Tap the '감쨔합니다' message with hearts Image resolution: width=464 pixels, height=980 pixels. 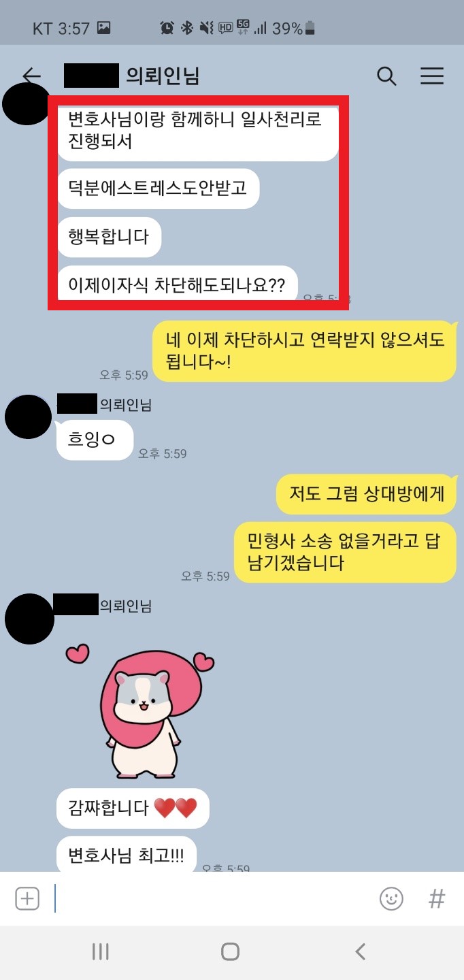point(133,808)
